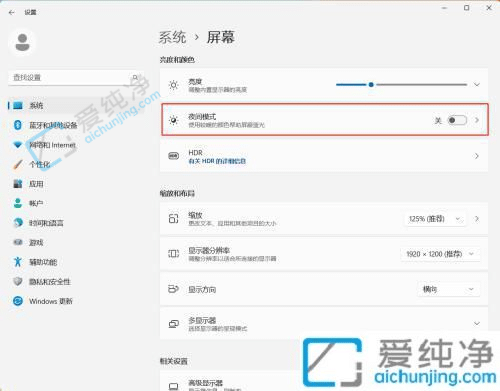Expand the brightness options chevron
Screen dimensions: 500x391
[477, 85]
